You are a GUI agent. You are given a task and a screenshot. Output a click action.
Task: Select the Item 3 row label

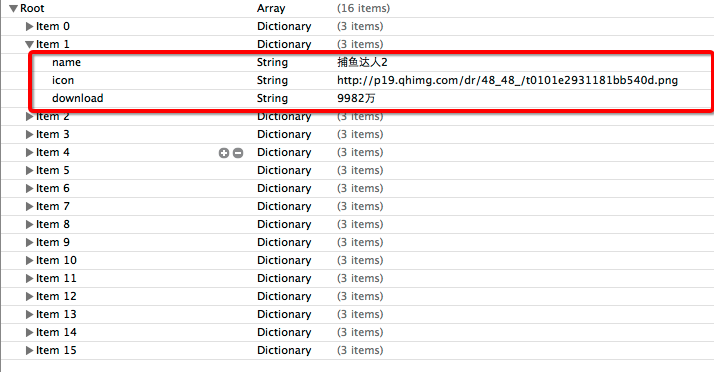[x=53, y=134]
